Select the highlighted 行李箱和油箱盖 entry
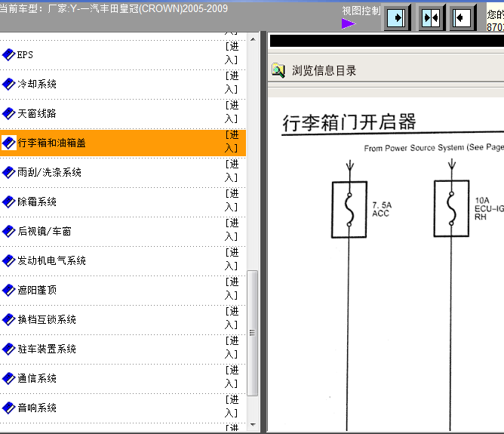The width and height of the screenshot is (504, 434). click(51, 143)
